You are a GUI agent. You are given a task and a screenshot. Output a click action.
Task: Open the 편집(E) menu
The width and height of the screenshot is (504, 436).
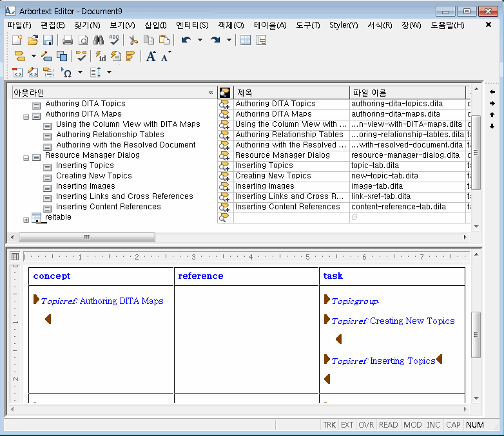pyautogui.click(x=53, y=25)
